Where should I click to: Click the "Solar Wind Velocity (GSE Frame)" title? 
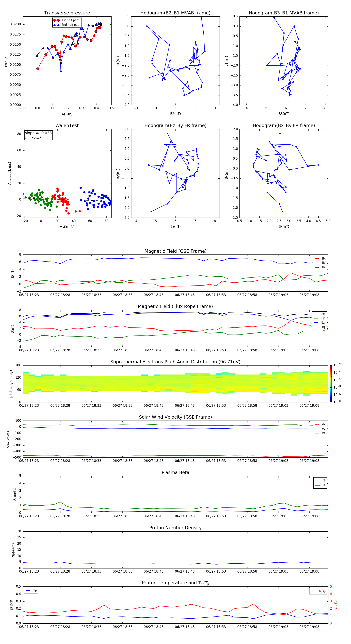[x=175, y=417]
